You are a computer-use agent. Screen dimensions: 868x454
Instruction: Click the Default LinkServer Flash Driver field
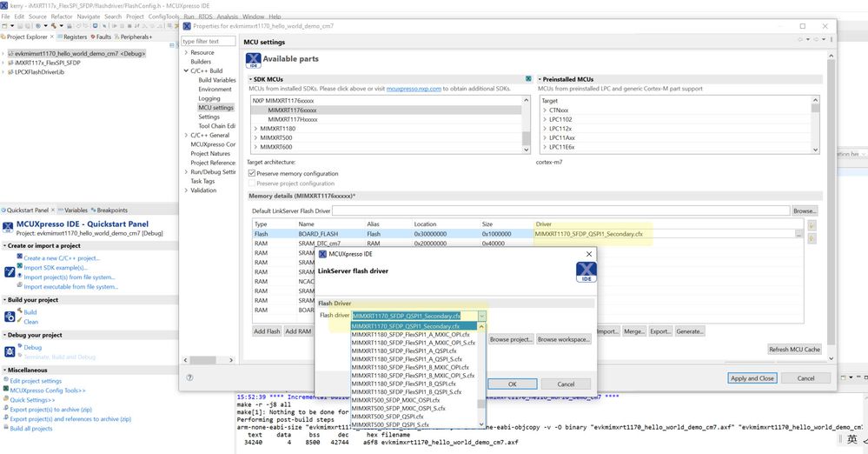click(x=560, y=210)
